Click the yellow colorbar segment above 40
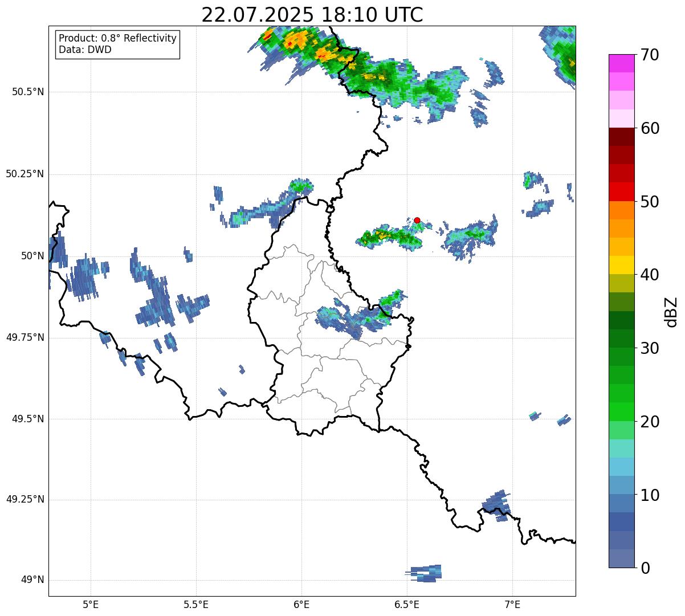The height and width of the screenshot is (616, 685). pos(622,265)
